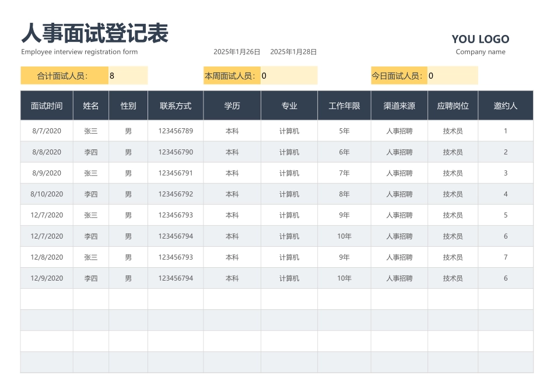Image resolution: width=554 pixels, height=392 pixels.
Task: Click the YOU LOGO placeholder text
Action: [x=481, y=39]
